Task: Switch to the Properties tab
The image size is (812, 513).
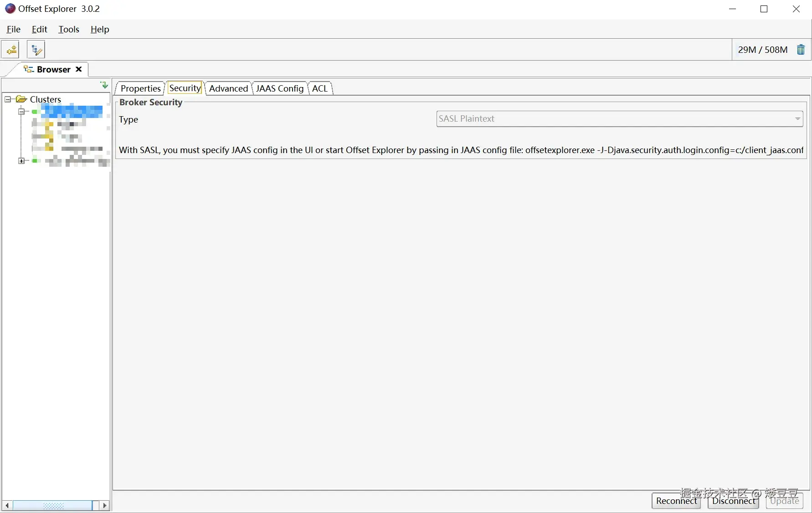Action: 140,88
